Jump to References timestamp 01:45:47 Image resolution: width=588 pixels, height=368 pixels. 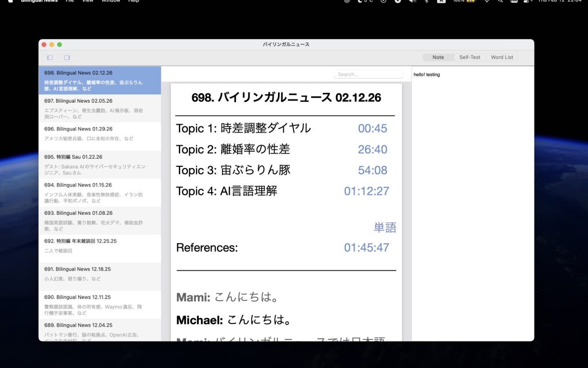(x=366, y=247)
